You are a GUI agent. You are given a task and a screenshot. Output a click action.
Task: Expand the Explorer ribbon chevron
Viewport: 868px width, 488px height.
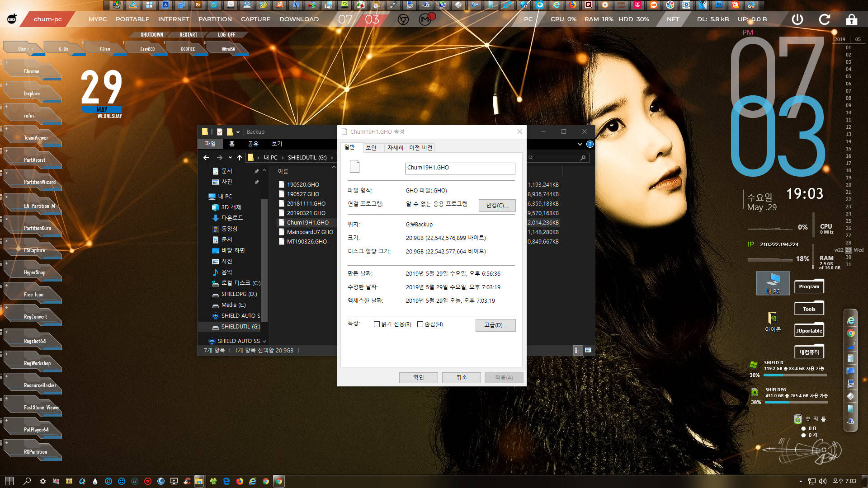tap(580, 144)
